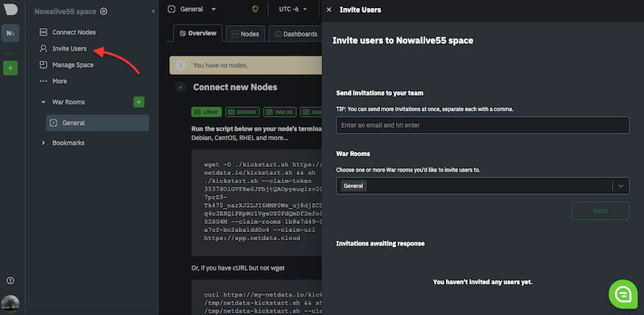Viewport: 644px width, 315px height.
Task: Switch to the Nodes tab
Action: pos(246,34)
